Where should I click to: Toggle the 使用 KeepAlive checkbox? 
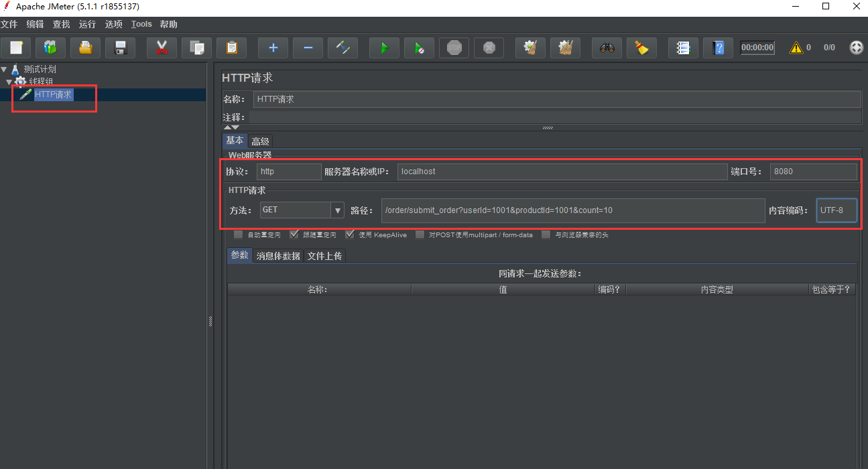(x=350, y=234)
